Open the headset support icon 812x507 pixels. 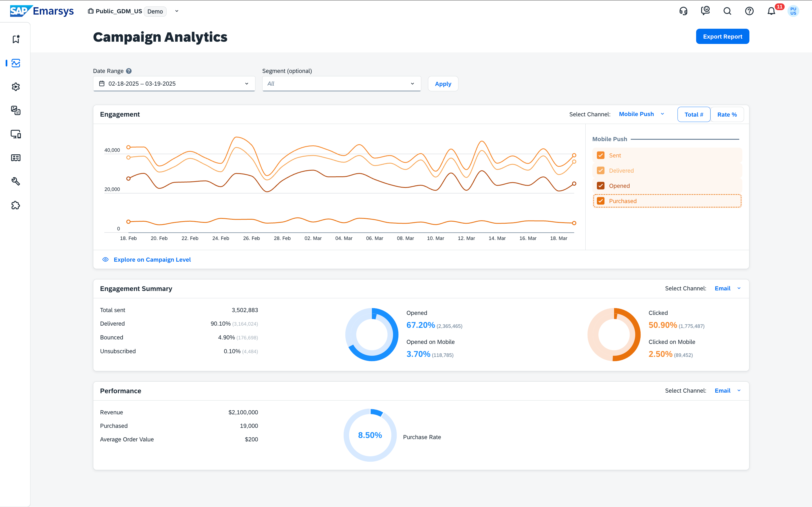683,11
